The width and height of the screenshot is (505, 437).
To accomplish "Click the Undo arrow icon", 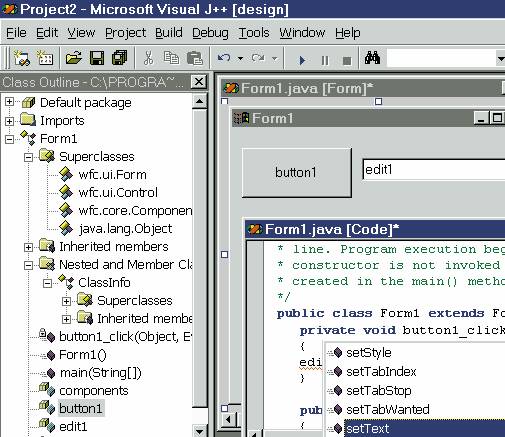I will tap(224, 58).
